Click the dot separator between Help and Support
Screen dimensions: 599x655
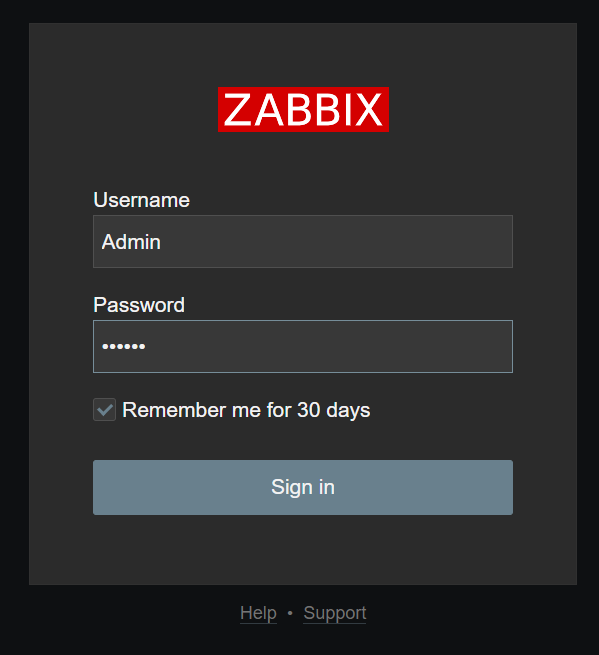pos(290,613)
